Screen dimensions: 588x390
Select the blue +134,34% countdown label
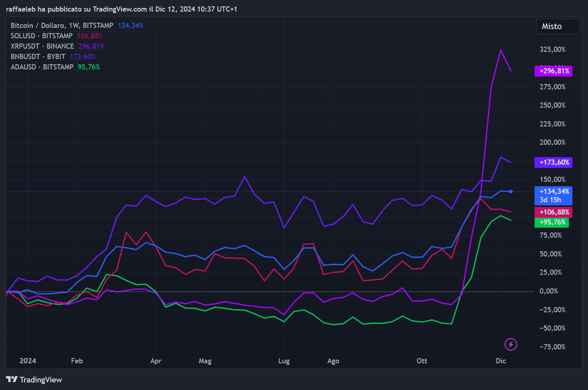click(x=553, y=195)
